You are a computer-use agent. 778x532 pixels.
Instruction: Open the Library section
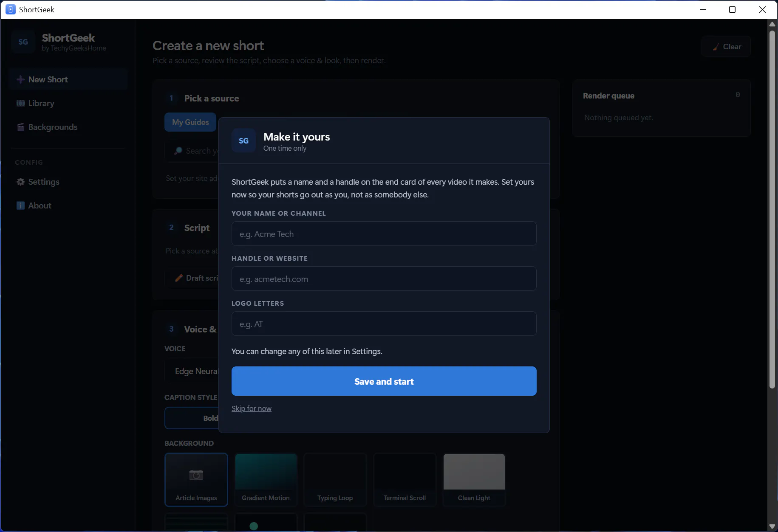[68, 103]
